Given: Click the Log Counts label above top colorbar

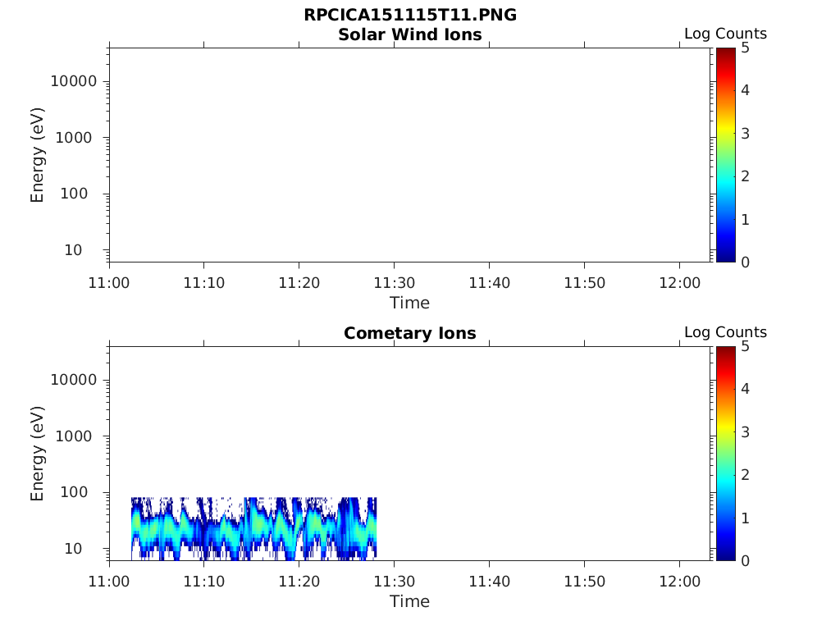Looking at the screenshot, I should click(x=725, y=33).
